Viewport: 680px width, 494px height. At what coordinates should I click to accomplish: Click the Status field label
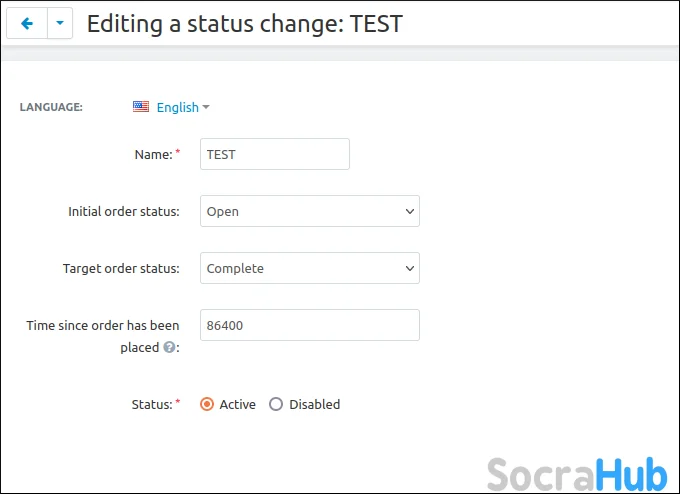(x=152, y=404)
